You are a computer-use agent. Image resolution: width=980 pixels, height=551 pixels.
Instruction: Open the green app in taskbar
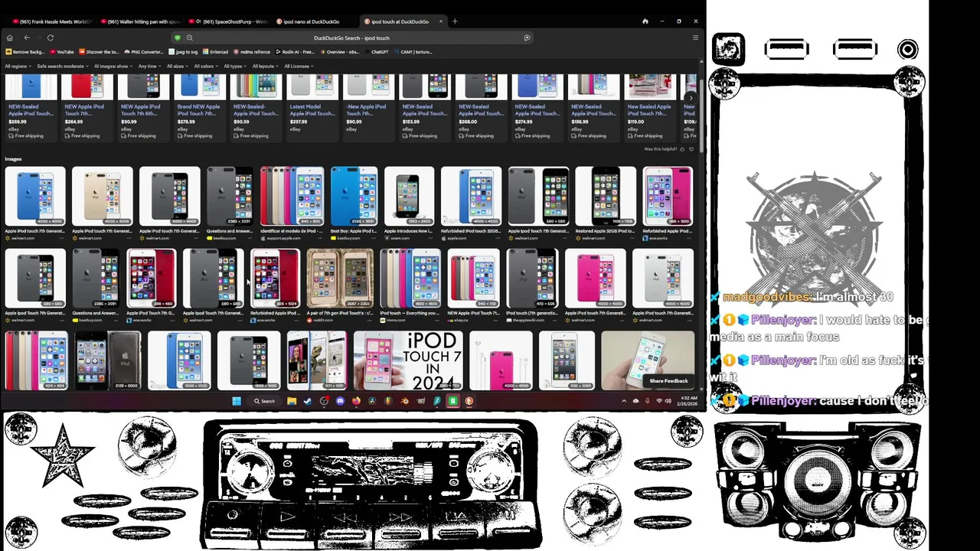[x=452, y=401]
